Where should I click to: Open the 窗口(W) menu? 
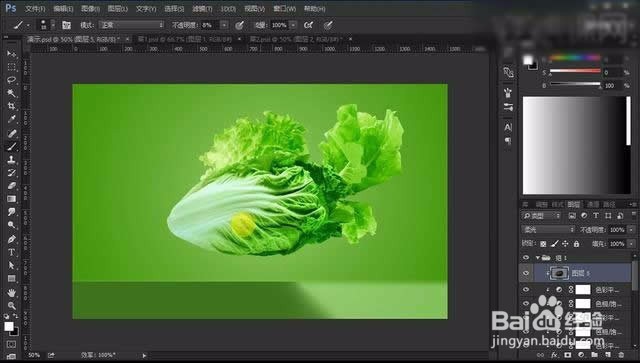tap(284, 8)
